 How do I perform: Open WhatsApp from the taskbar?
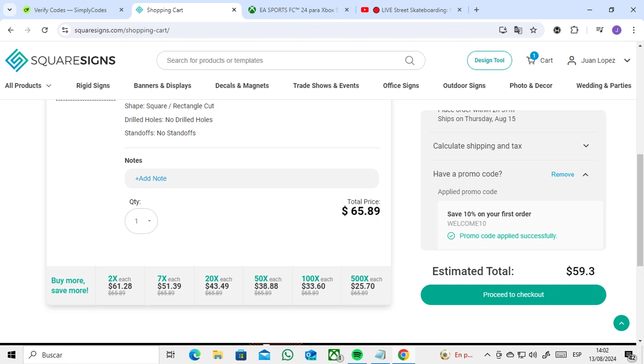pos(288,355)
